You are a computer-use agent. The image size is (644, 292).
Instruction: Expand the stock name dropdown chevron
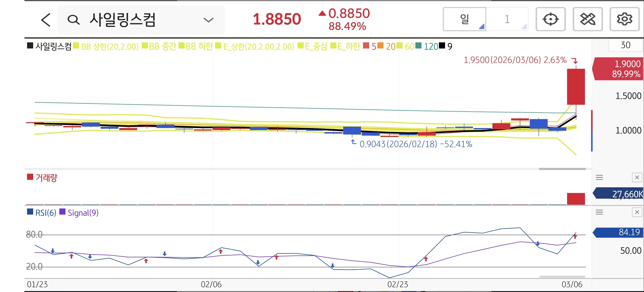(x=208, y=20)
